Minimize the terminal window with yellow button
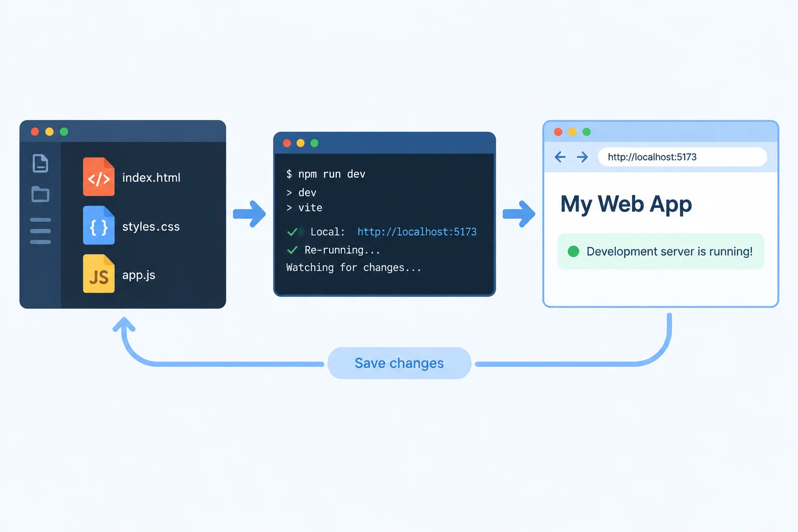 click(300, 143)
